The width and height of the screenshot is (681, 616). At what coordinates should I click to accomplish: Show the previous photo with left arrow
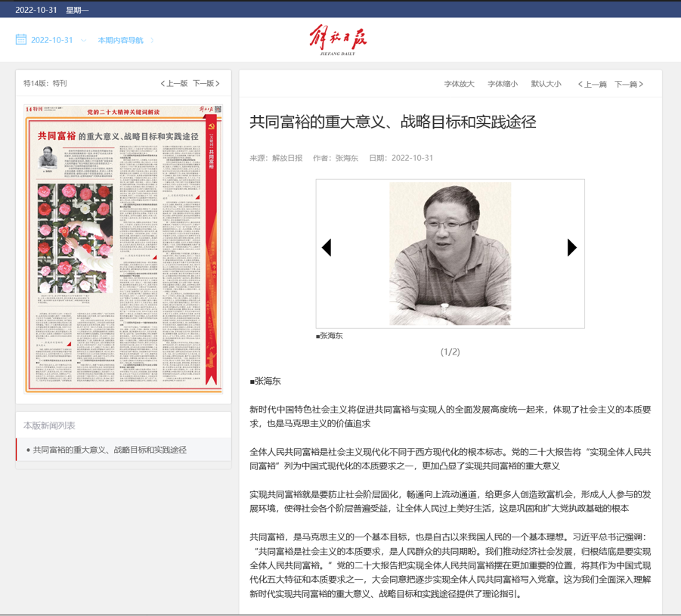[327, 247]
